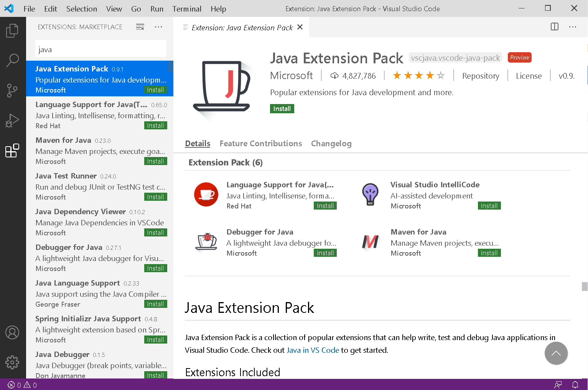Viewport: 588px width, 390px height.
Task: Open the Selection menu
Action: 82,9
